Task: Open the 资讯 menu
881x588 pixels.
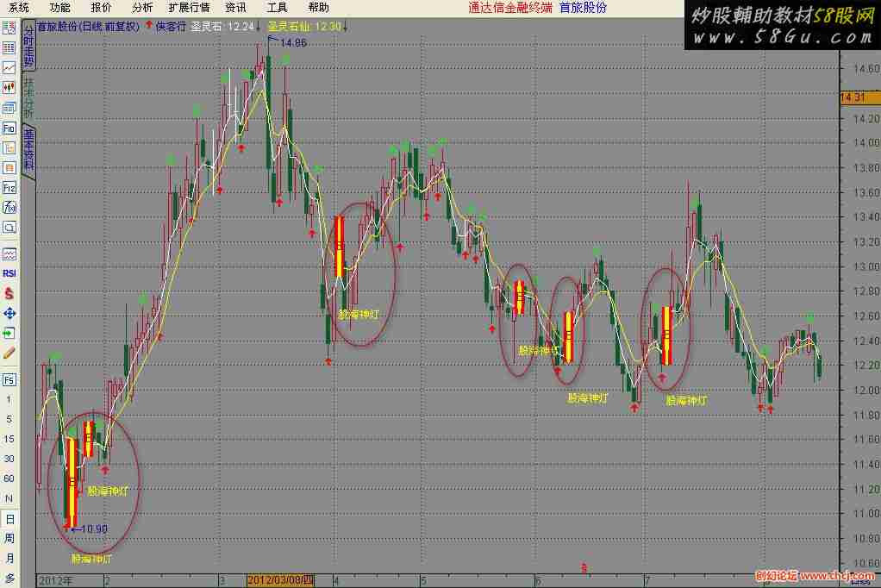Action: coord(235,7)
